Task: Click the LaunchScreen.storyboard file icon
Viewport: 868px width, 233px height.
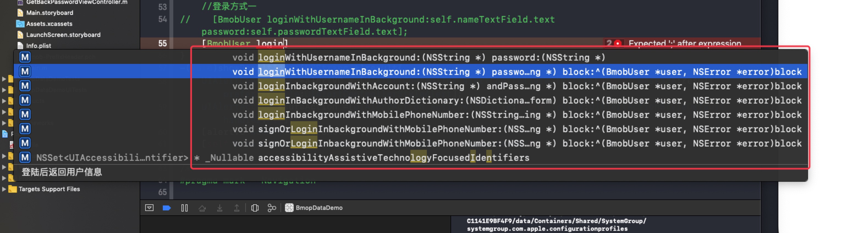Action: (x=20, y=35)
